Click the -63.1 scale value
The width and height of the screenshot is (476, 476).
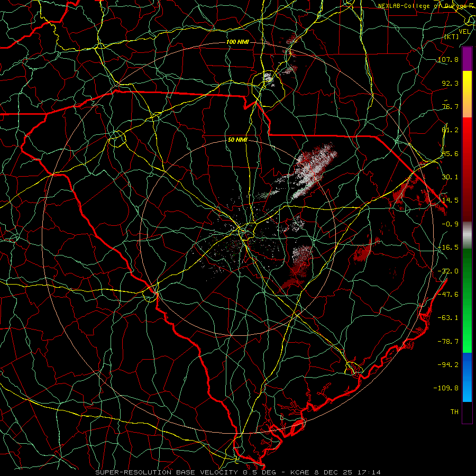pos(448,318)
